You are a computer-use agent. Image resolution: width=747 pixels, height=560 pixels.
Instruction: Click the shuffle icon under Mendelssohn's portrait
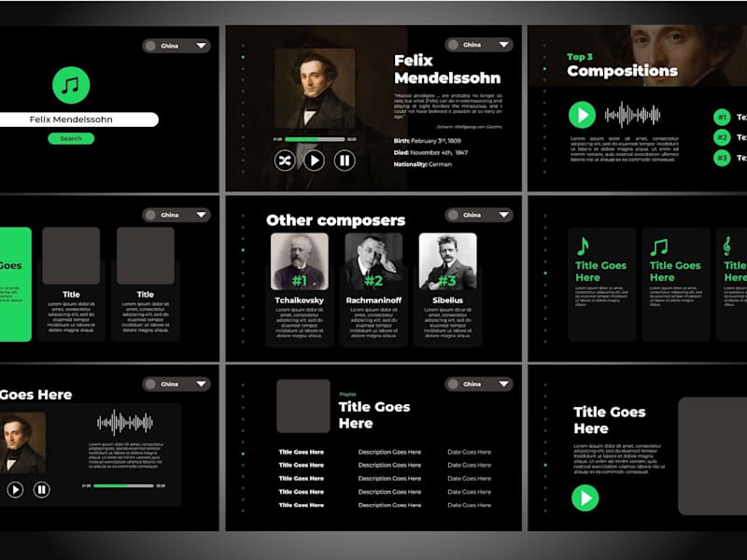285,161
